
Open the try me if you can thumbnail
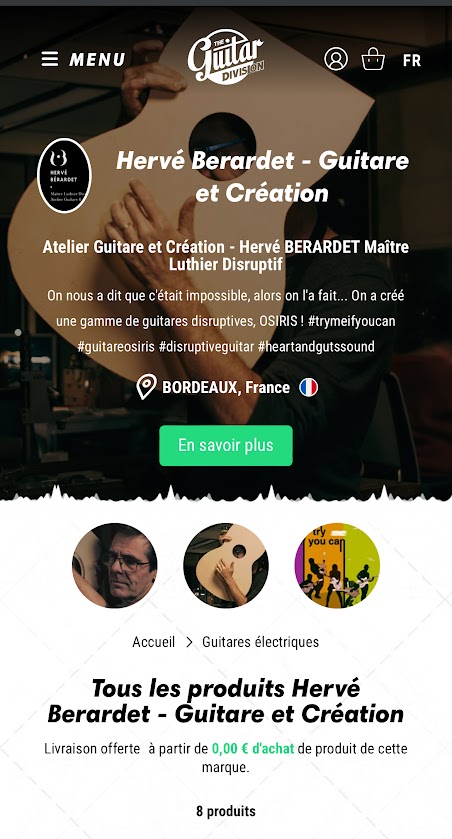[x=337, y=566]
